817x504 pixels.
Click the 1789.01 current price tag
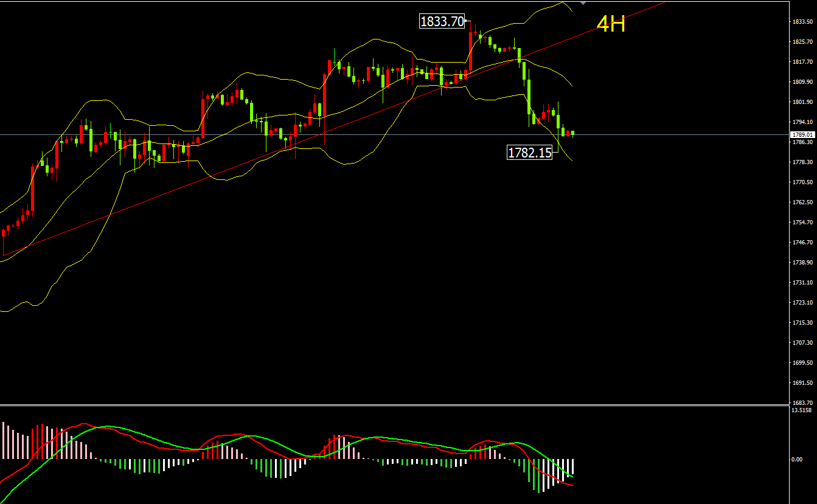802,134
